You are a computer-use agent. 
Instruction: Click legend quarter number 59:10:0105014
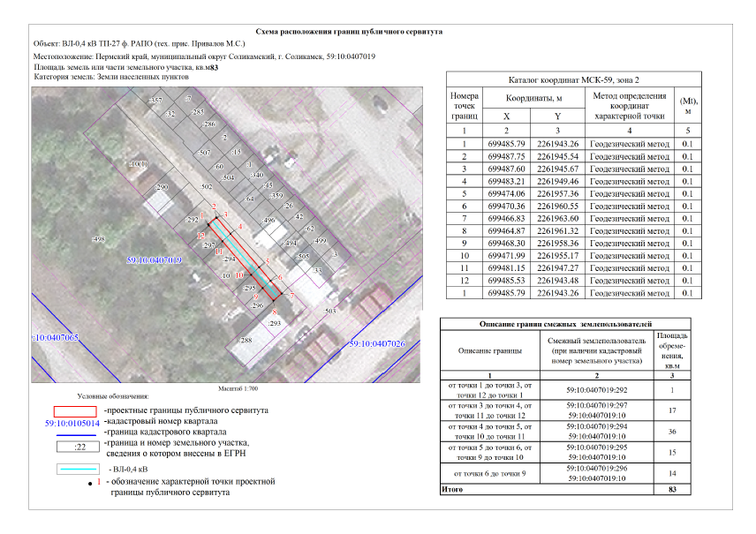(x=72, y=424)
